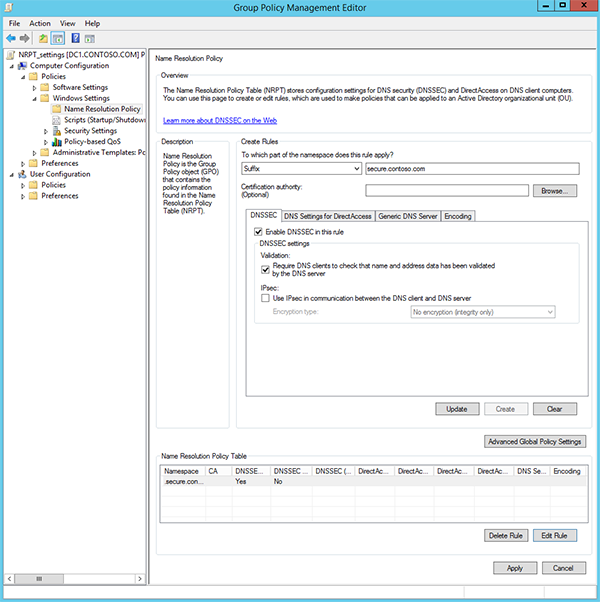Collapse the Computer Configuration tree node

pos(9,65)
